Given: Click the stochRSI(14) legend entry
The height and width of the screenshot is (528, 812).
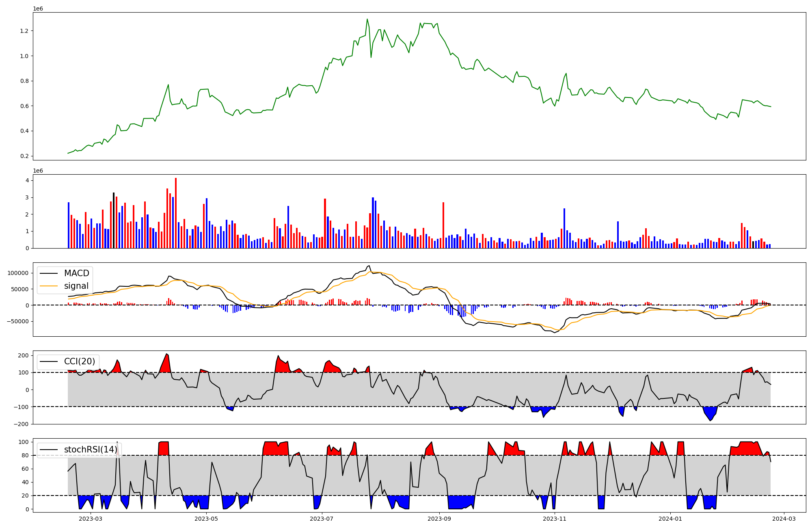Looking at the screenshot, I should click(90, 450).
